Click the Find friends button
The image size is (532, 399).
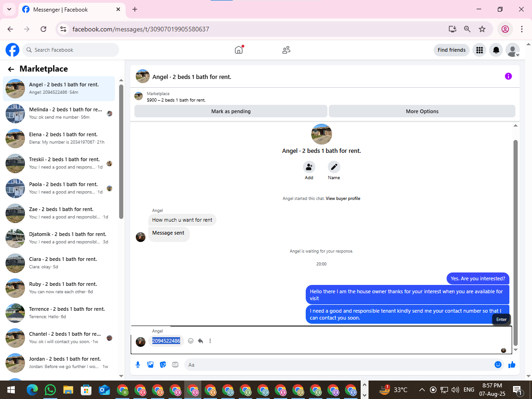(451, 50)
